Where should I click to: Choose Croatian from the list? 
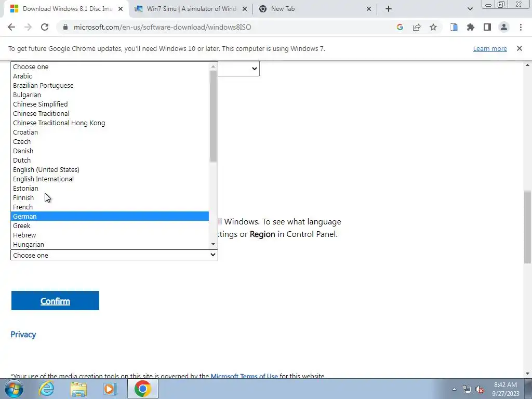pyautogui.click(x=110, y=132)
